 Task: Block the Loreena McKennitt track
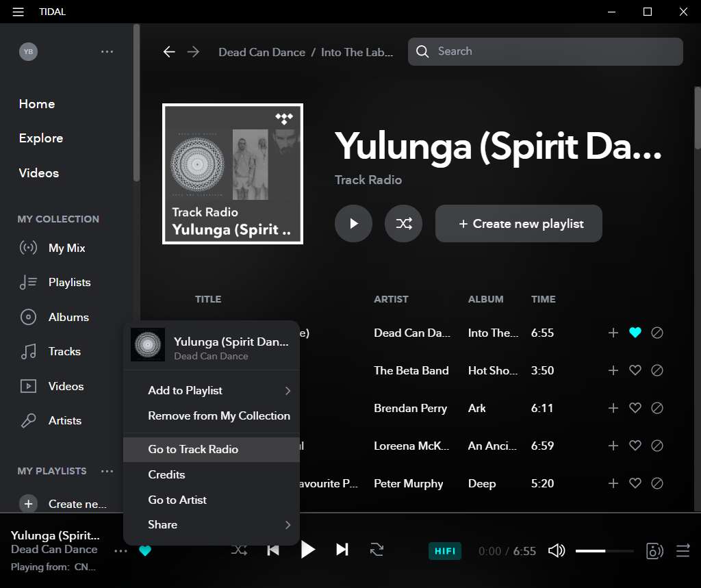(x=657, y=446)
